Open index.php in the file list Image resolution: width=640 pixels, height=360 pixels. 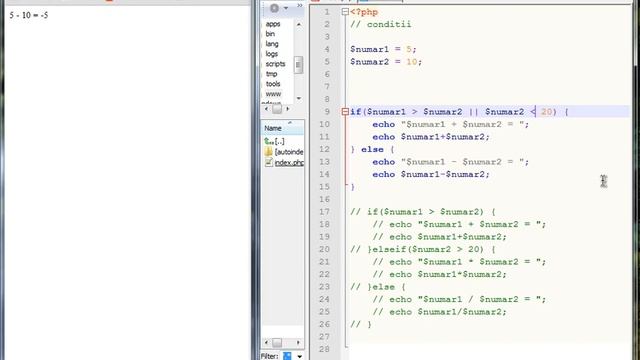click(x=284, y=162)
